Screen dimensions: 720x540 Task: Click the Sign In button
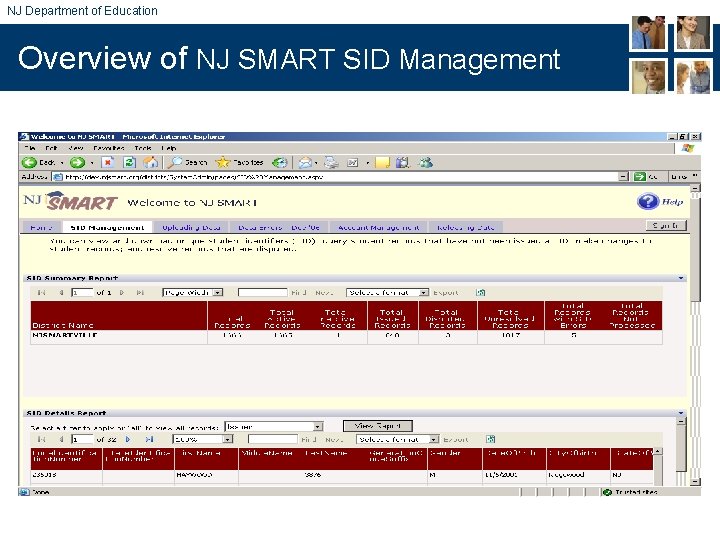666,225
